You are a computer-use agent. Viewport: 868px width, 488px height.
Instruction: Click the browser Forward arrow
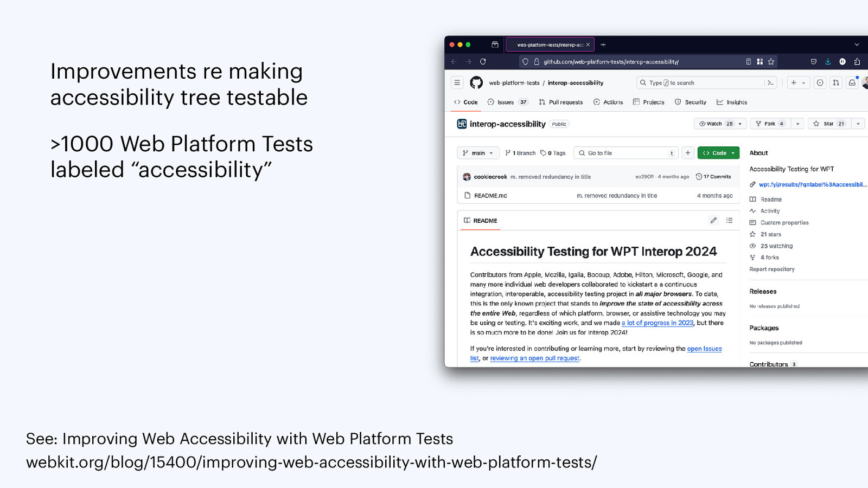tap(468, 62)
